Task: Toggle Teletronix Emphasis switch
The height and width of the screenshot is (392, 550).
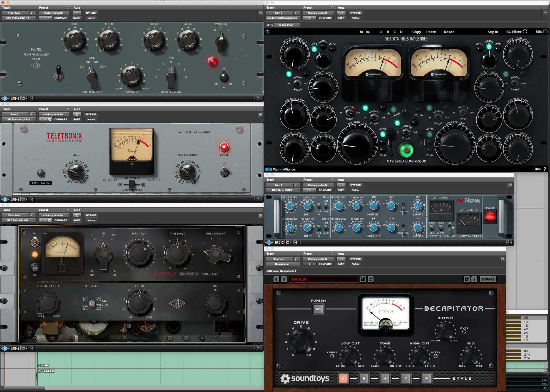Action: (x=41, y=173)
